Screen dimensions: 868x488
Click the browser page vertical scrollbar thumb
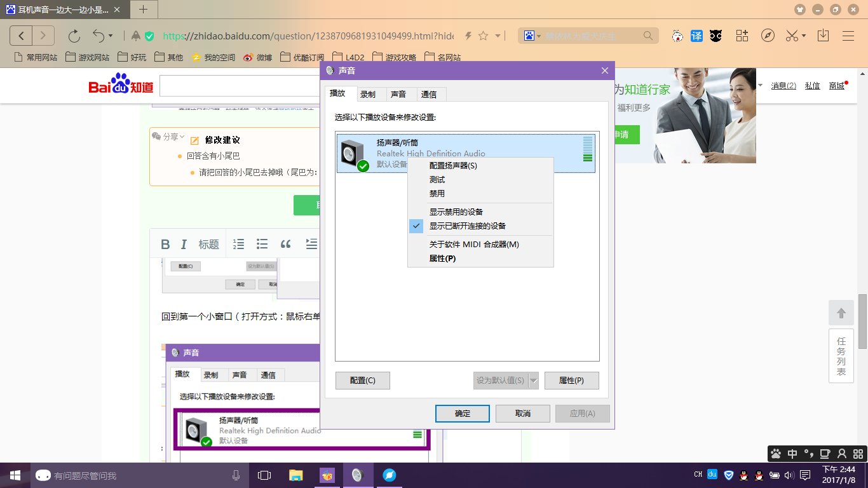pyautogui.click(x=863, y=322)
